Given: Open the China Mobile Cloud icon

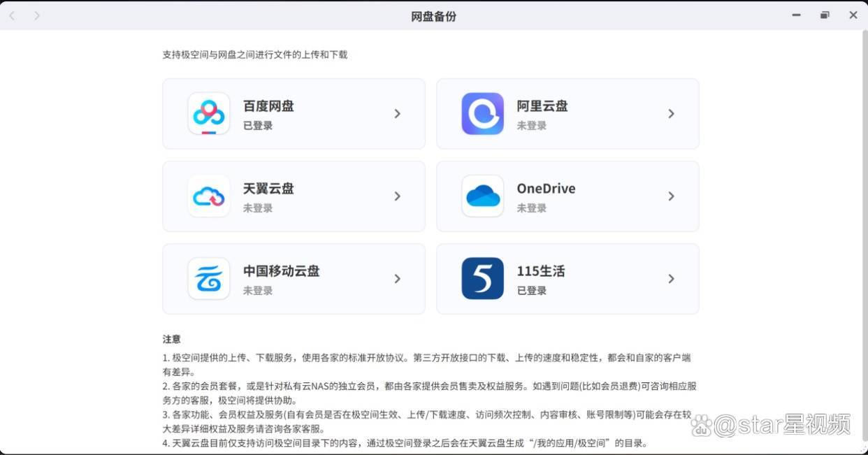Looking at the screenshot, I should (x=209, y=278).
